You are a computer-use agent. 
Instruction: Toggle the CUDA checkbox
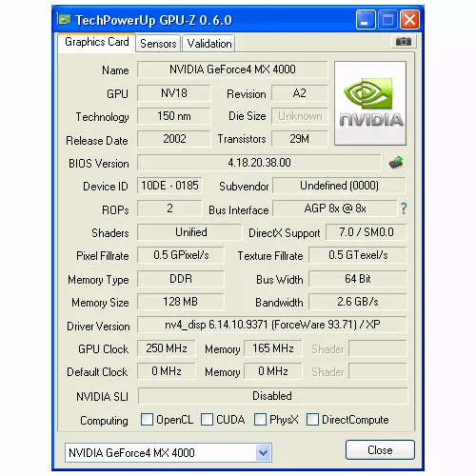point(207,419)
